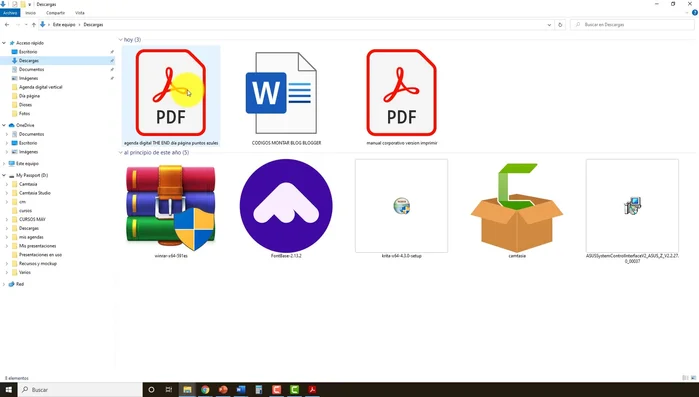Open Cortana circle on taskbar
This screenshot has width=699, height=397.
coord(151,389)
